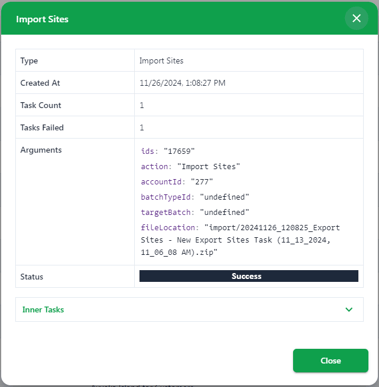Expand the Inner Tasks chevron
This screenshot has height=387, width=379.
(349, 310)
